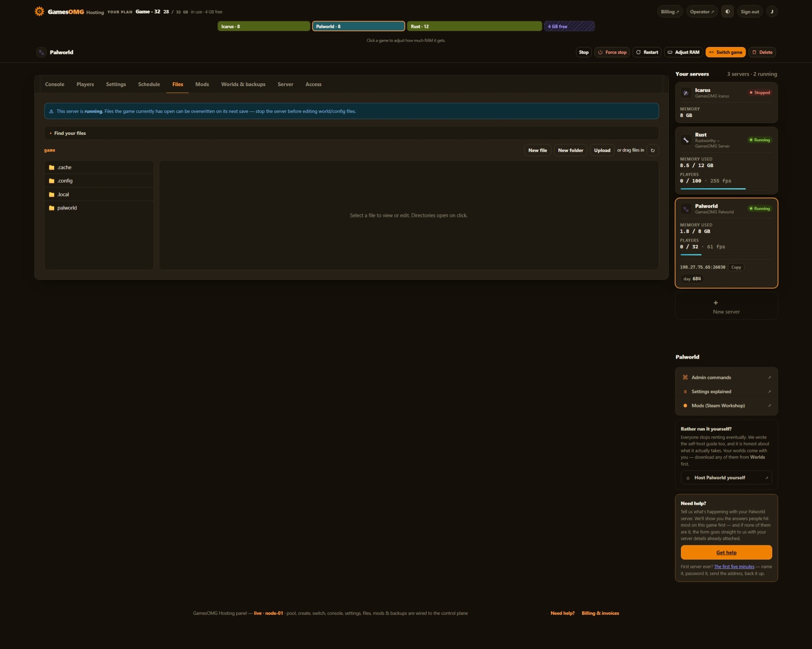Viewport: 812px width, 649px height.
Task: Open Billing external link
Action: [x=670, y=12]
